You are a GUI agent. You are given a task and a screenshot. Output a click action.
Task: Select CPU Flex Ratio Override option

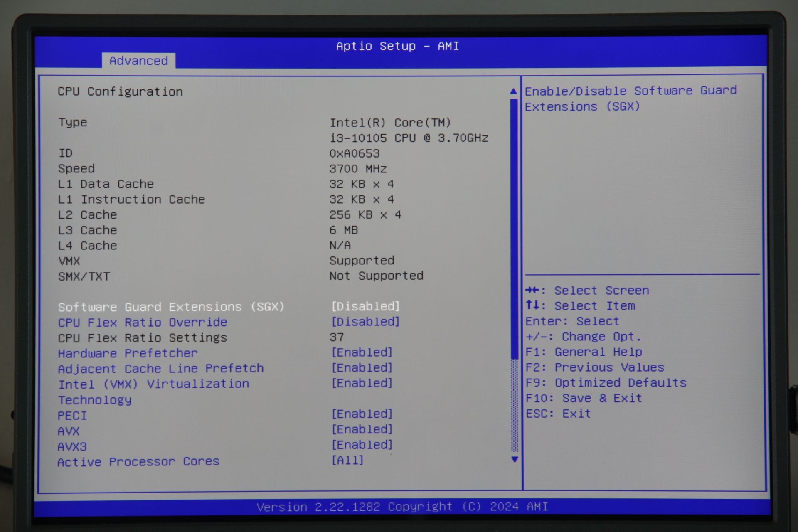point(143,323)
